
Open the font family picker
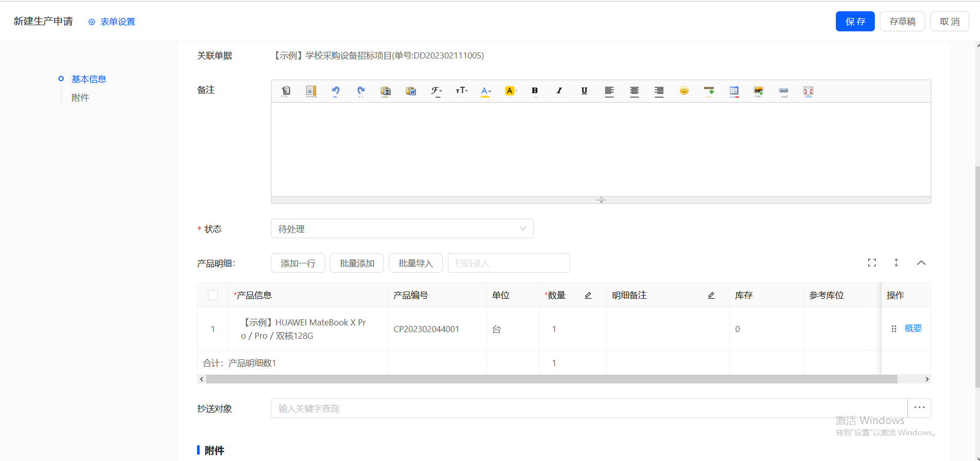(x=436, y=91)
